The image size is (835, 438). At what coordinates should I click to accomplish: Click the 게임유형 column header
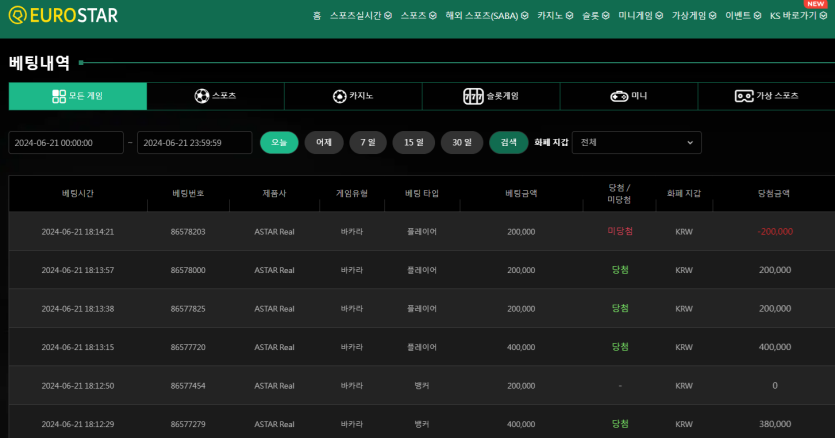(351, 193)
